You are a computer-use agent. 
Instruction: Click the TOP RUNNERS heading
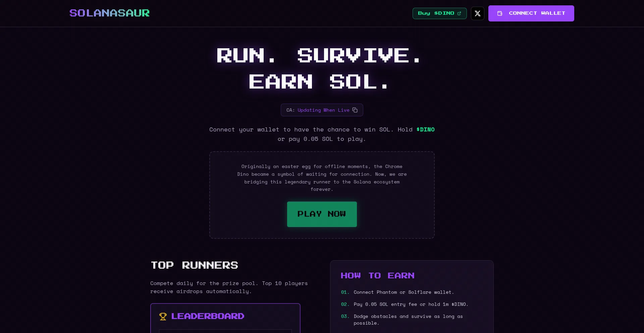(x=194, y=265)
